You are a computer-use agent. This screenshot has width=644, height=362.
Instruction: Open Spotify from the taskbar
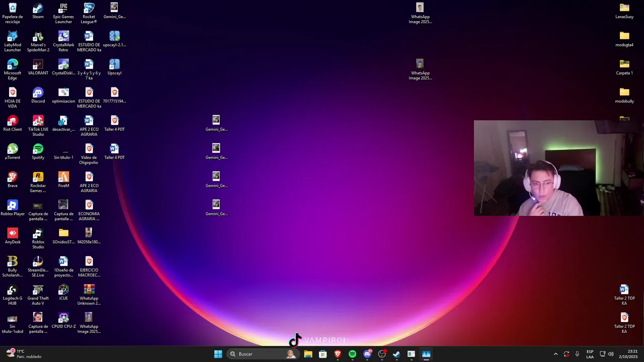pos(352,354)
